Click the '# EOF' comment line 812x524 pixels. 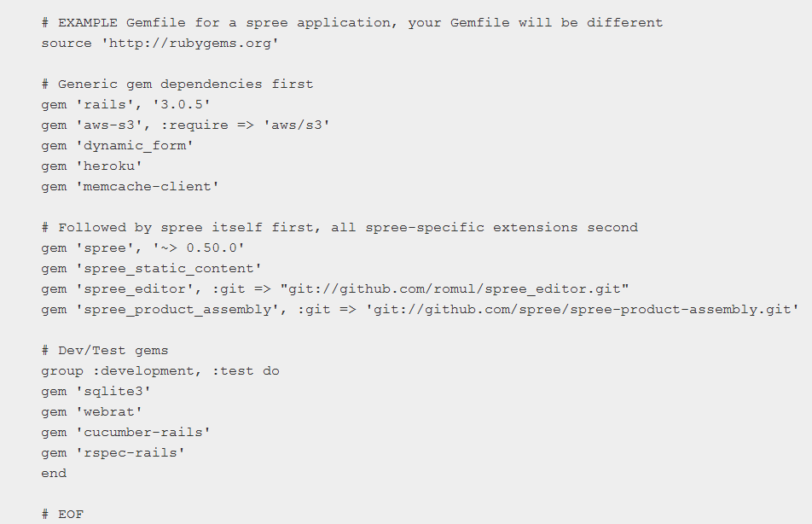point(62,515)
